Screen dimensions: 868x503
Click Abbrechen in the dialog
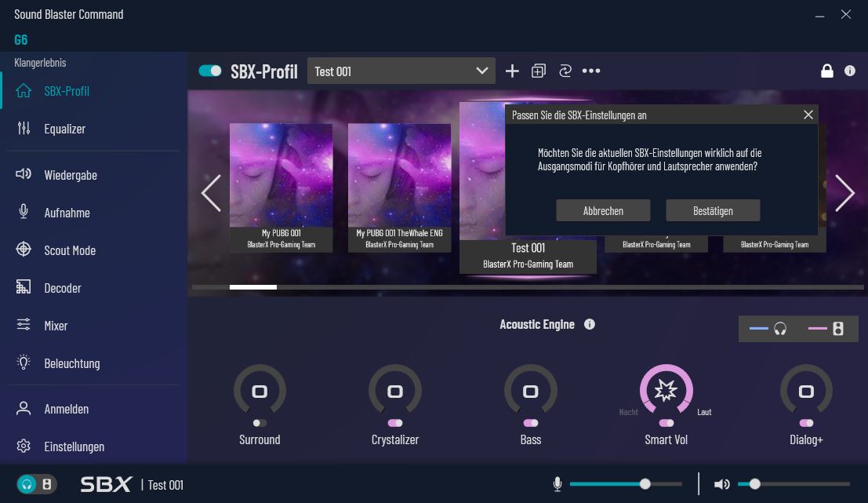[x=603, y=210]
